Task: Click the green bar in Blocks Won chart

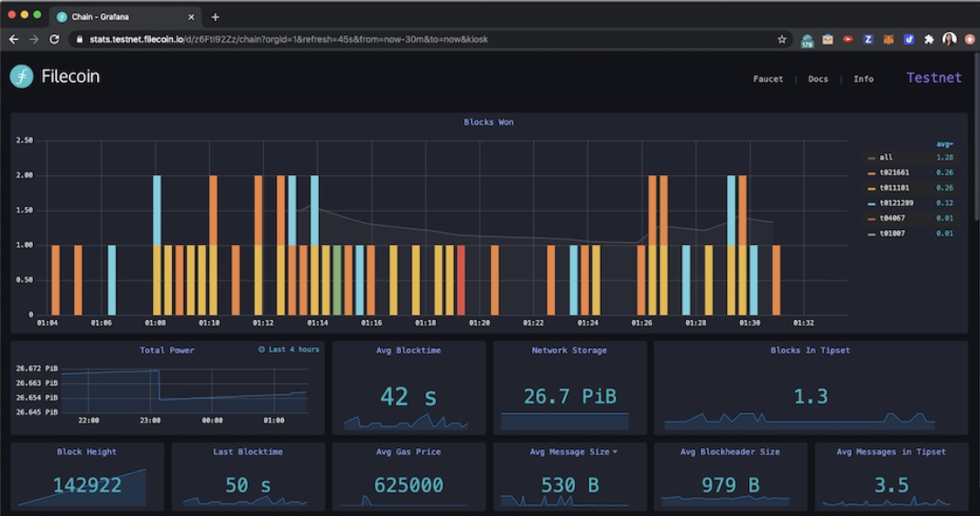Action: [337, 280]
